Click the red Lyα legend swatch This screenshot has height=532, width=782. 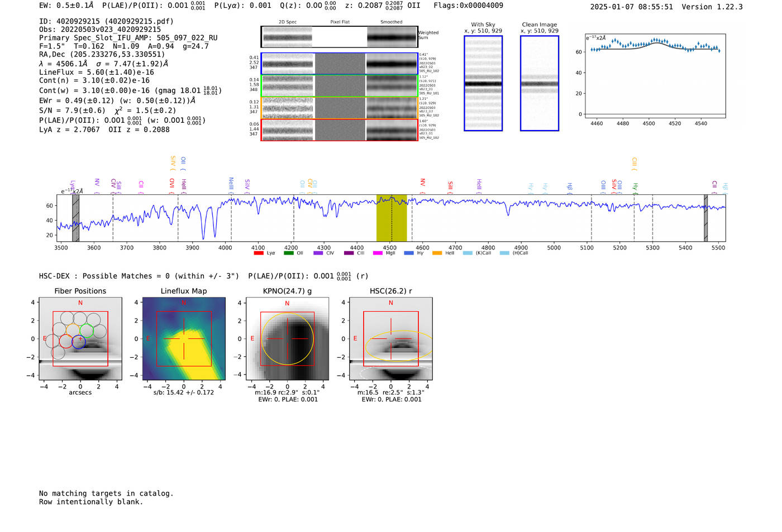259,253
